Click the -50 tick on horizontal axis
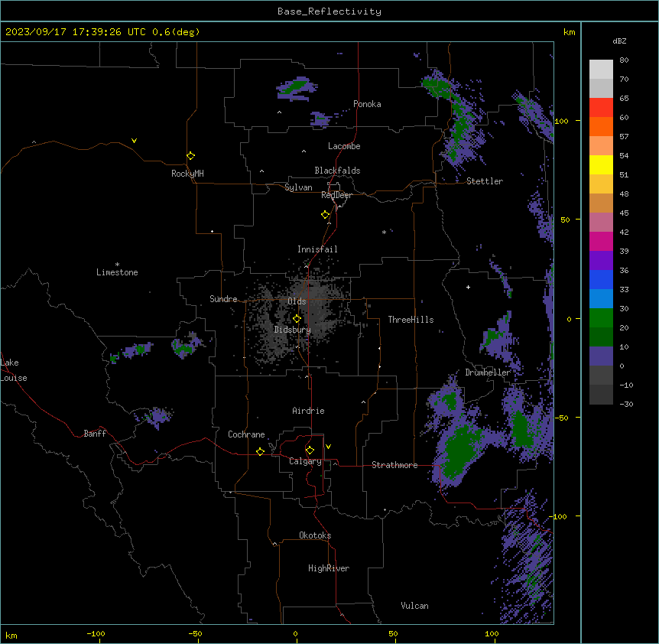Viewport: 659px width, 644px height. pyautogui.click(x=196, y=633)
